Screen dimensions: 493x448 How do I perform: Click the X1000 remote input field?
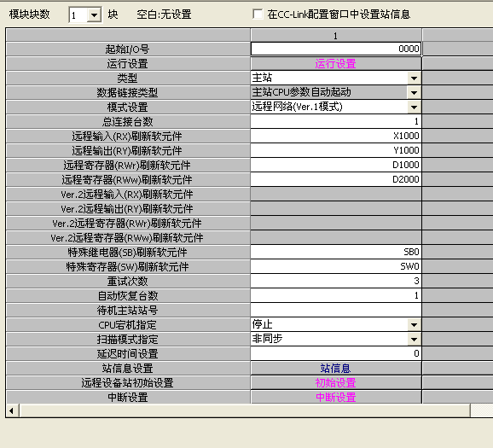point(336,136)
